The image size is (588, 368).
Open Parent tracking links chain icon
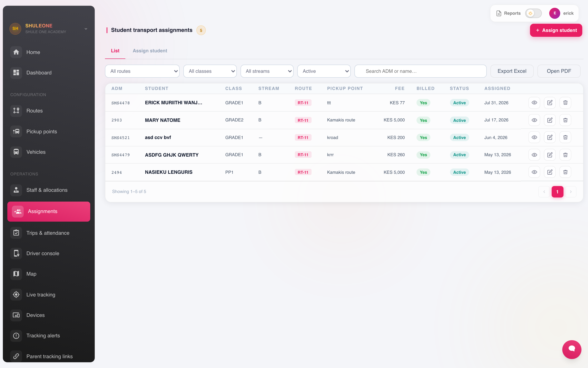16,356
